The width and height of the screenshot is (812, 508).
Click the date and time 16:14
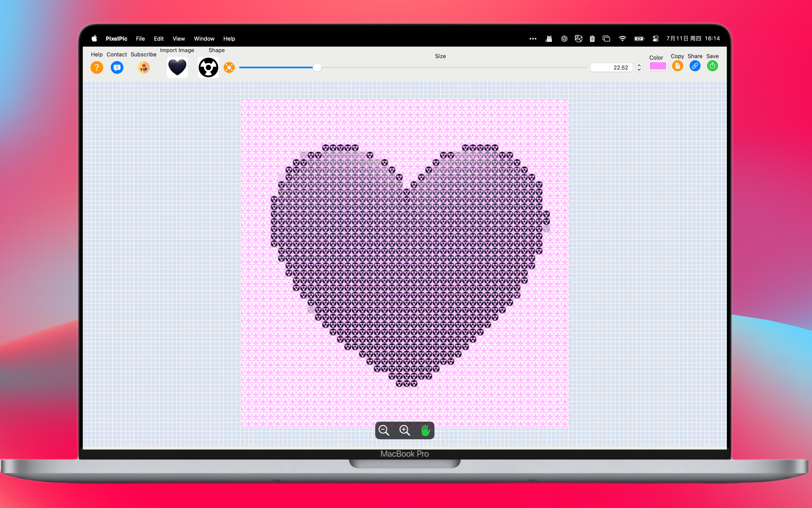pos(693,39)
